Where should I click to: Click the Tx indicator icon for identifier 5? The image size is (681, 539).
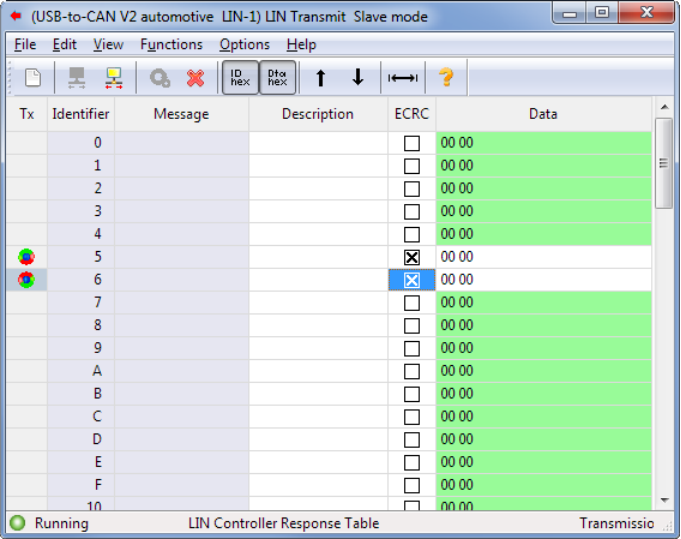pos(26,257)
